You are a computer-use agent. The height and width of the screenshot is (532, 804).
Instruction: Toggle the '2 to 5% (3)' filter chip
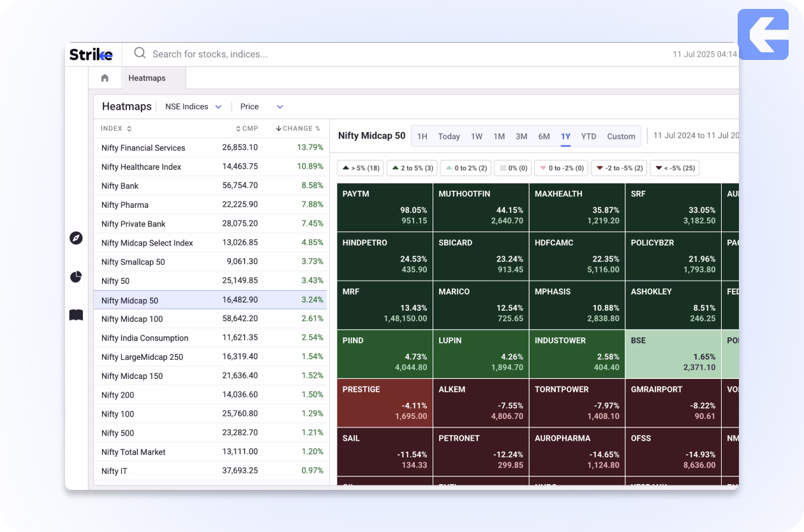pos(412,168)
